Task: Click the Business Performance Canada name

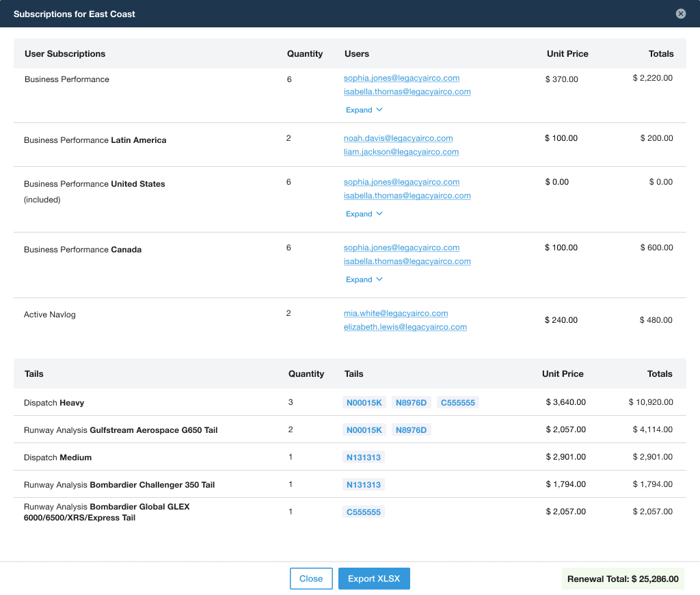Action: point(83,250)
